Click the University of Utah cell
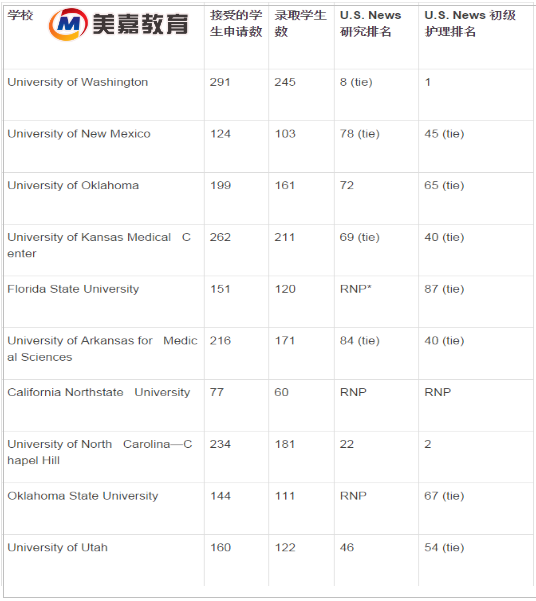Image resolution: width=536 pixels, height=601 pixels. pos(57,547)
